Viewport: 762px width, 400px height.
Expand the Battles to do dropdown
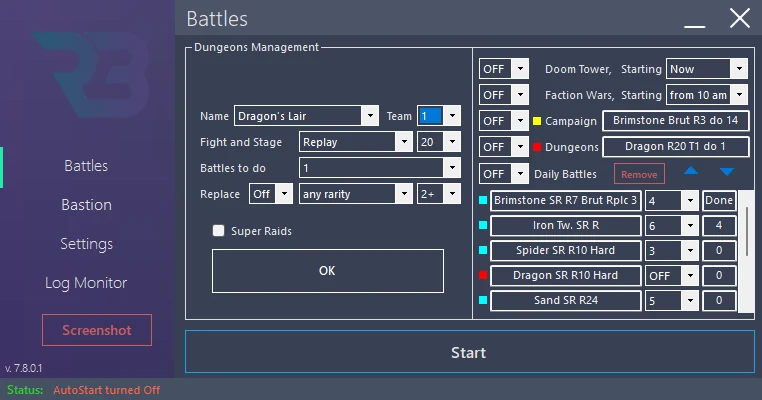pos(452,168)
